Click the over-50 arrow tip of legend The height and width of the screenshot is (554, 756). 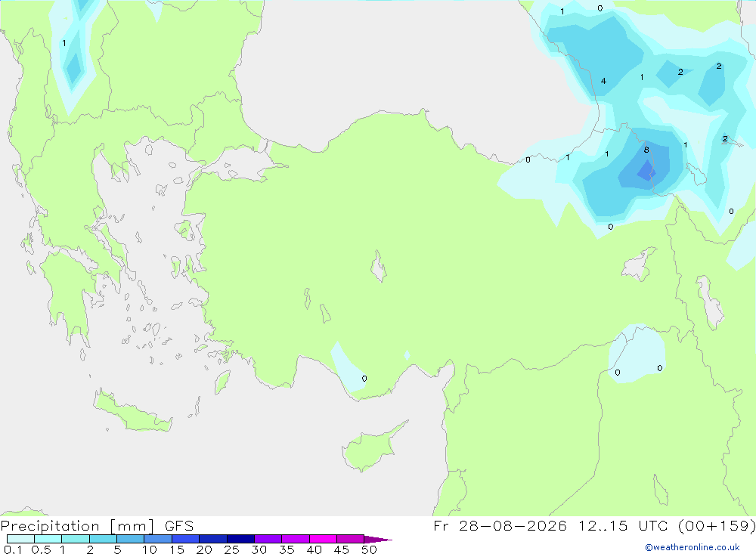(x=378, y=539)
